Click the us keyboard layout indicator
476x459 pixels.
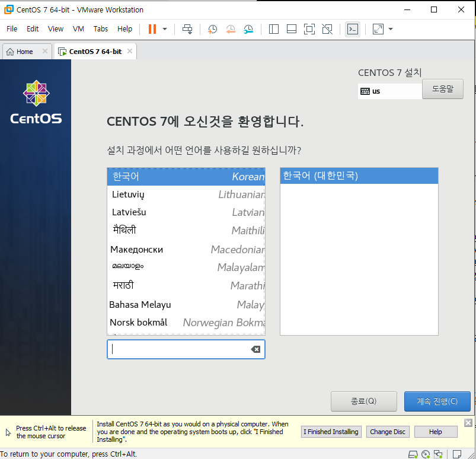point(390,91)
